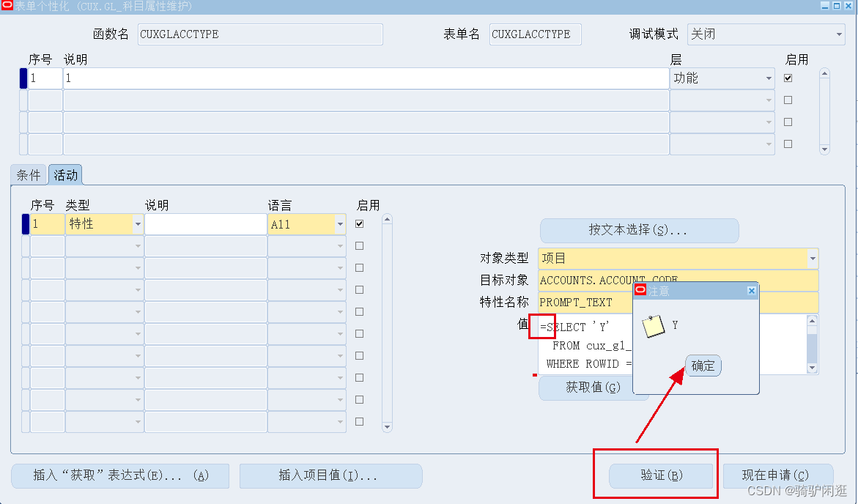Viewport: 858px width, 504px height.
Task: Click the rules list scrollbar down arrow
Action: [824, 149]
